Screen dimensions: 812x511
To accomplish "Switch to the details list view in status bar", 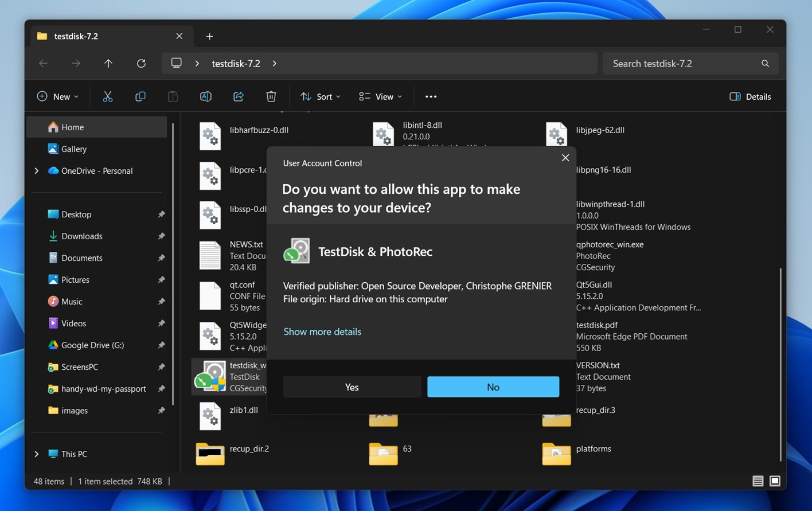I will 758,481.
